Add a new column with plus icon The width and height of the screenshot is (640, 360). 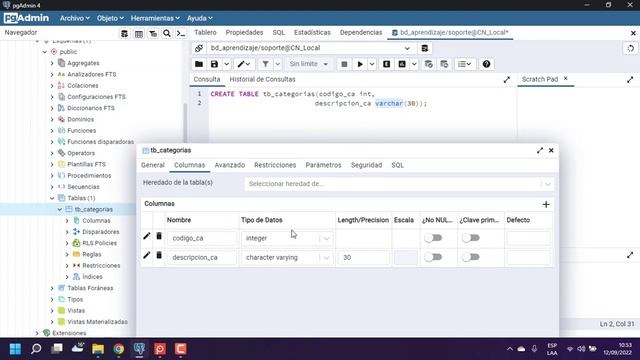click(x=546, y=204)
